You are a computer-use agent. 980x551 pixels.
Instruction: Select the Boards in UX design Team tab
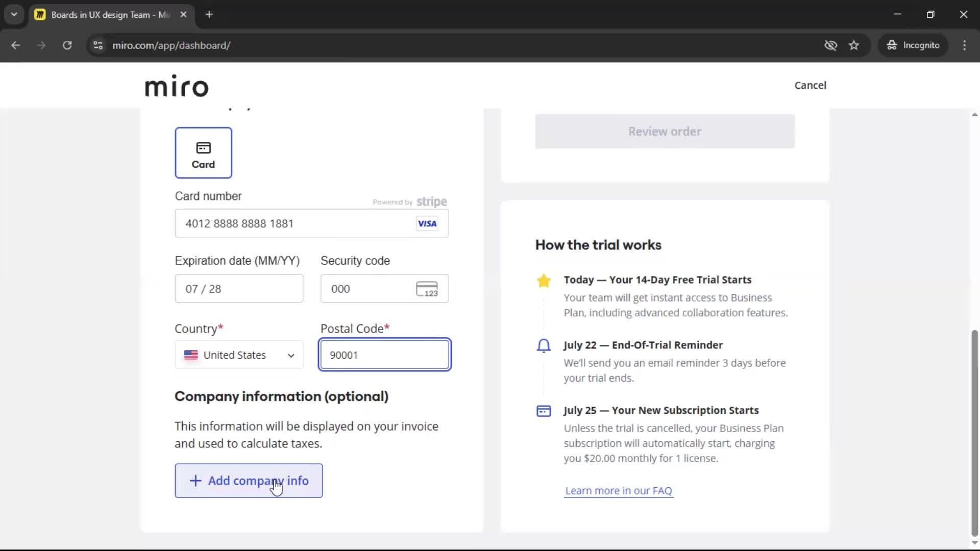click(110, 15)
